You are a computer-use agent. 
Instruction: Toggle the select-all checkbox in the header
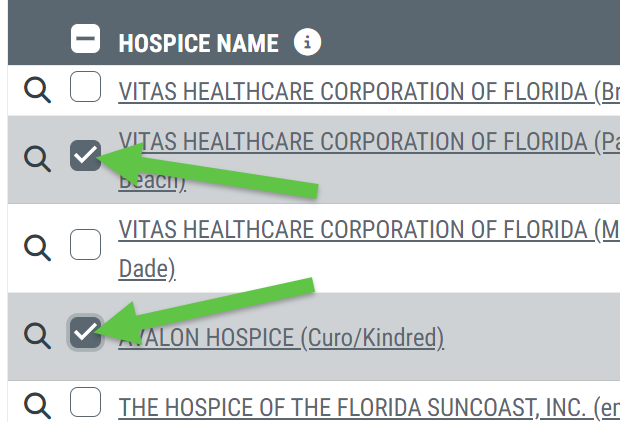86,40
